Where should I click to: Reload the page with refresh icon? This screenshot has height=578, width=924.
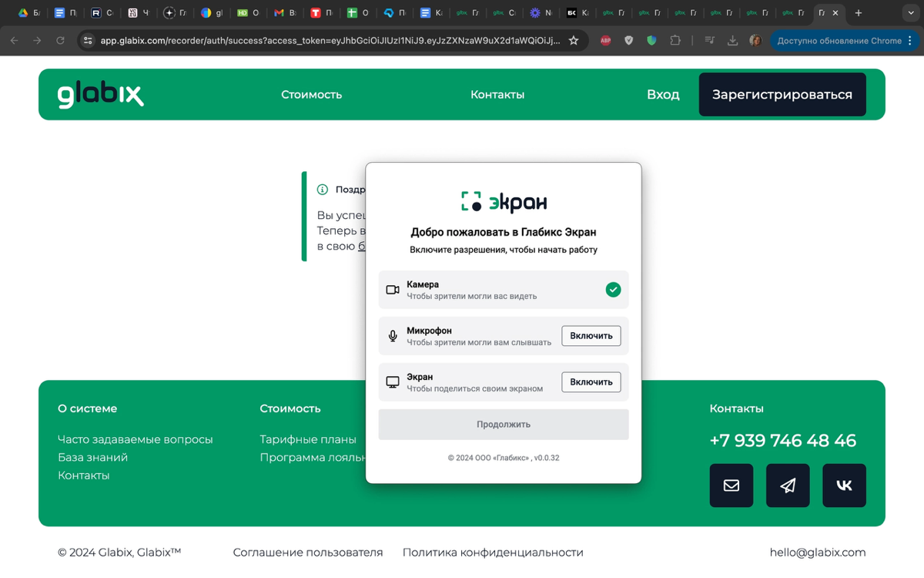[60, 41]
